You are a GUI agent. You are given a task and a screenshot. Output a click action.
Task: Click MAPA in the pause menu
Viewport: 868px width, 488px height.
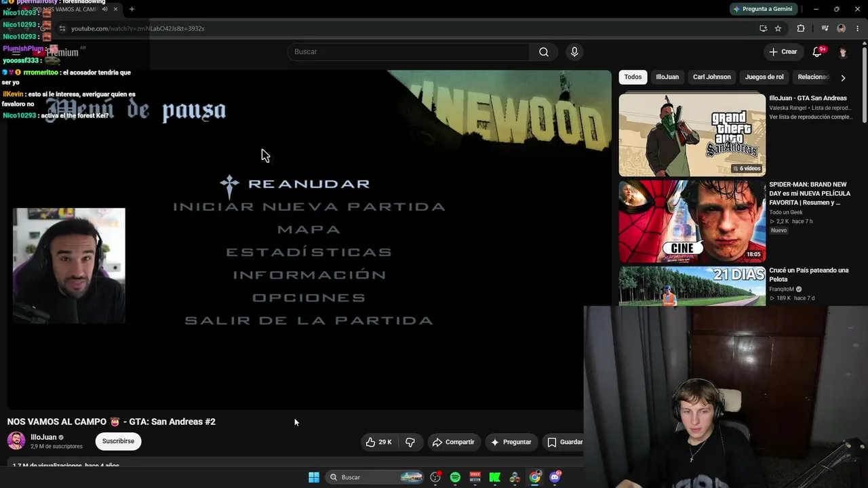(309, 230)
